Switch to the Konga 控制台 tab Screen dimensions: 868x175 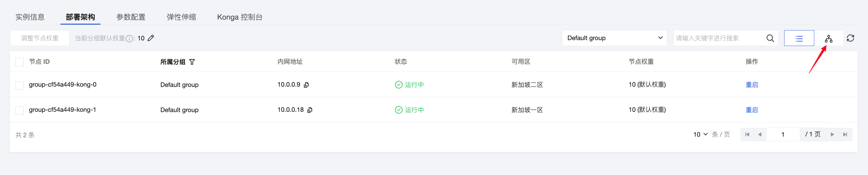[239, 17]
